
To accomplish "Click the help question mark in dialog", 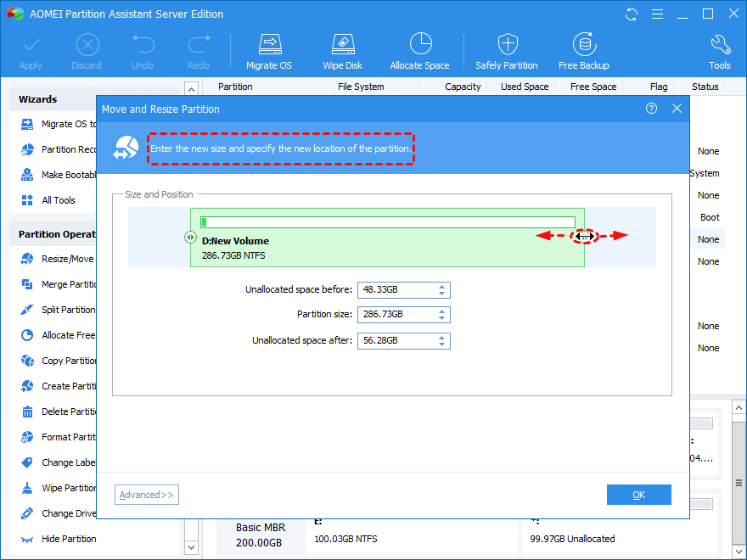I will [651, 109].
